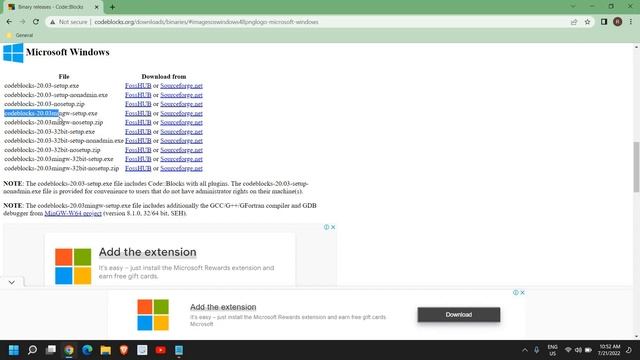640x360 pixels.
Task: Open a new browser tab
Action: (112, 7)
